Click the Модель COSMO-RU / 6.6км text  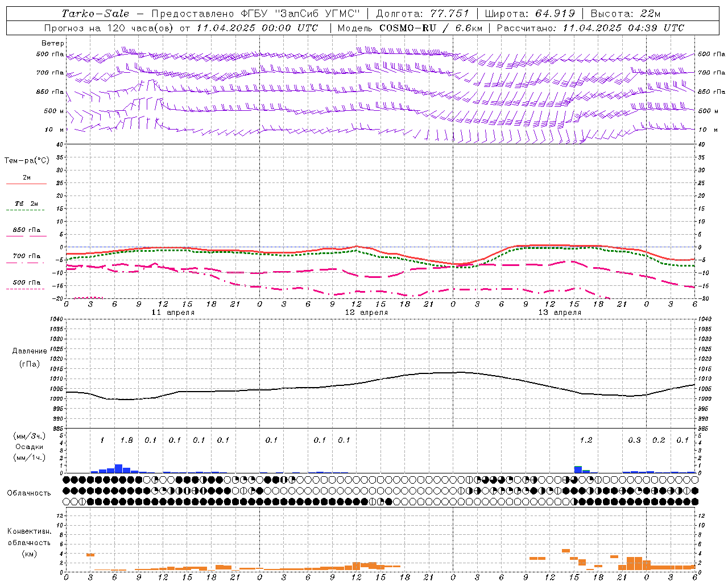(410, 28)
